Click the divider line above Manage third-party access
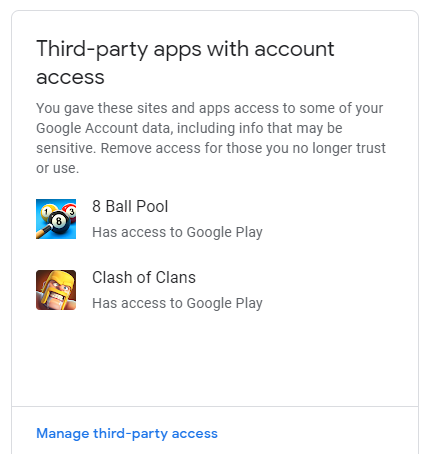The width and height of the screenshot is (434, 454). pyautogui.click(x=215, y=406)
